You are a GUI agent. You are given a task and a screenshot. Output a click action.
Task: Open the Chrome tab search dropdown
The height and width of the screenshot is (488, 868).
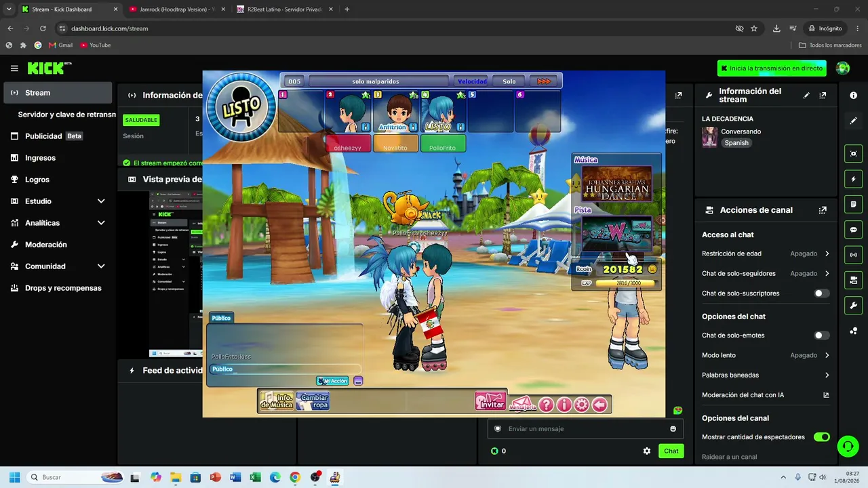[x=9, y=9]
